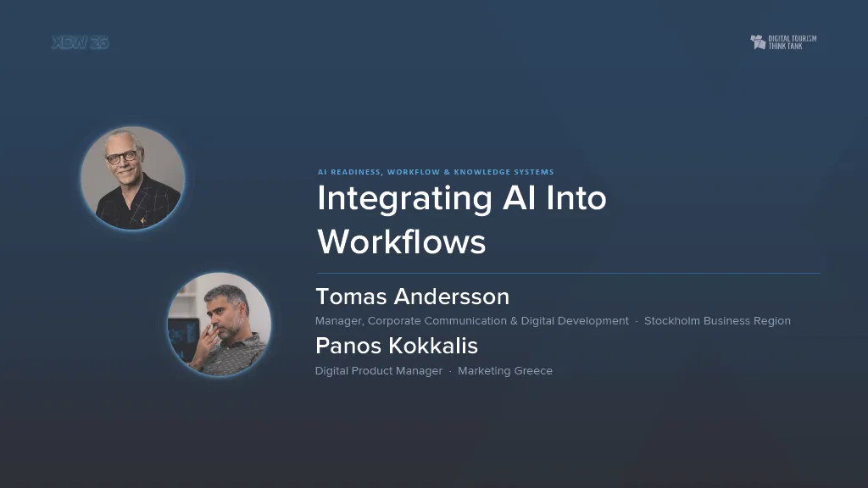Click the "AI Readiness, Workflow & Knowledge Systems" label

tap(436, 172)
